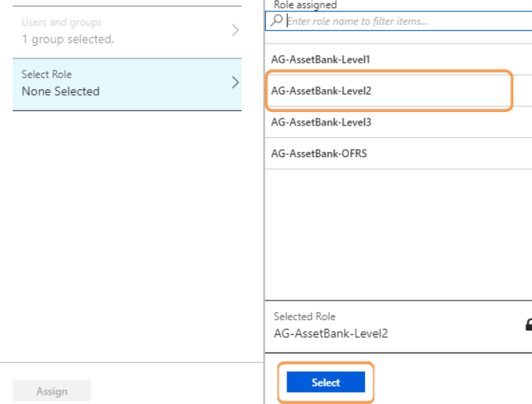Viewport: 532px width, 404px height.
Task: Focus the role name filter input field
Action: pyautogui.click(x=399, y=21)
